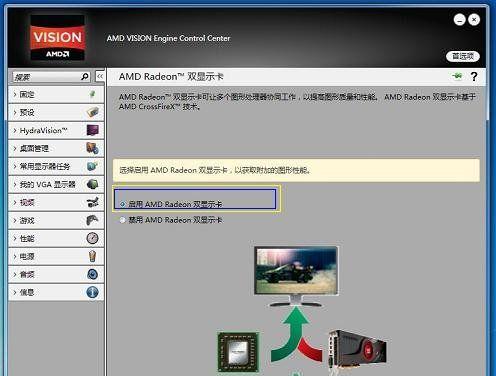This screenshot has height=376, width=496.
Task: Open the 音频 audio menu item
Action: [56, 274]
